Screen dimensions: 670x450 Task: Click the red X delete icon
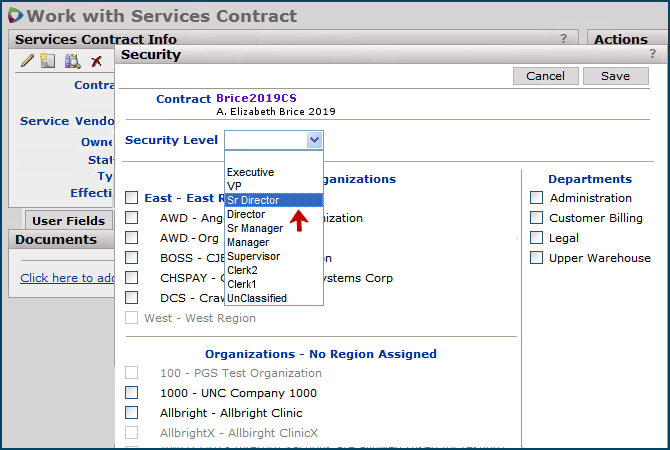coord(97,61)
